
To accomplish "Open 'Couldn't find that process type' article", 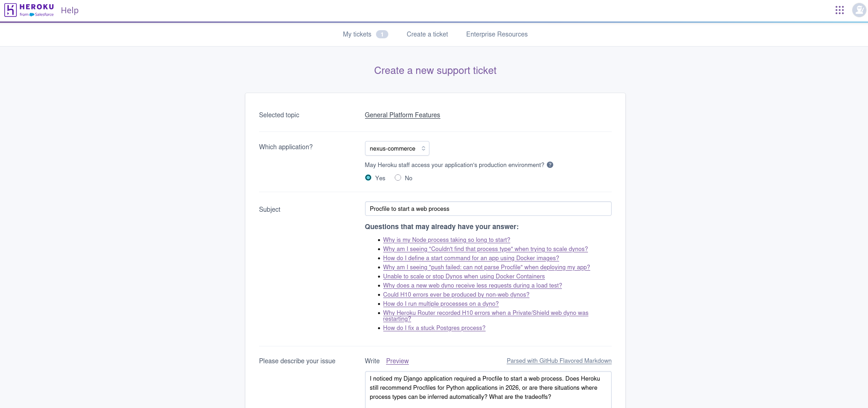I will pyautogui.click(x=485, y=249).
